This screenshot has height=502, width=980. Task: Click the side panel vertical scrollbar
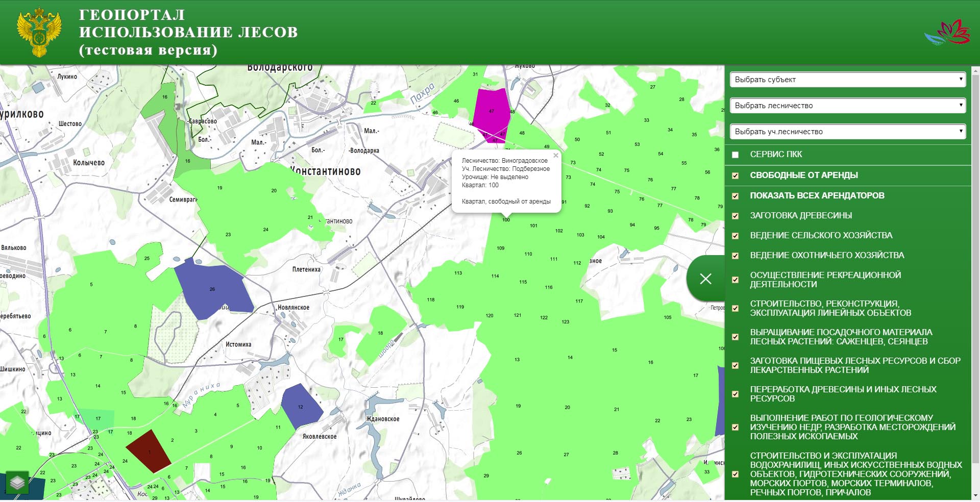point(975,255)
